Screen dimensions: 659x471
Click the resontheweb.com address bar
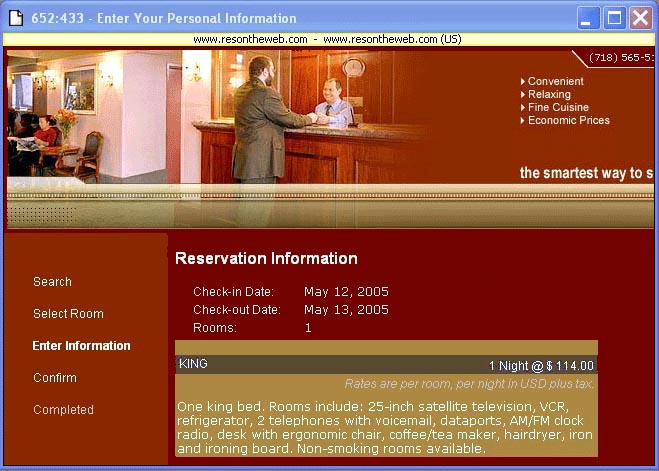(x=327, y=39)
